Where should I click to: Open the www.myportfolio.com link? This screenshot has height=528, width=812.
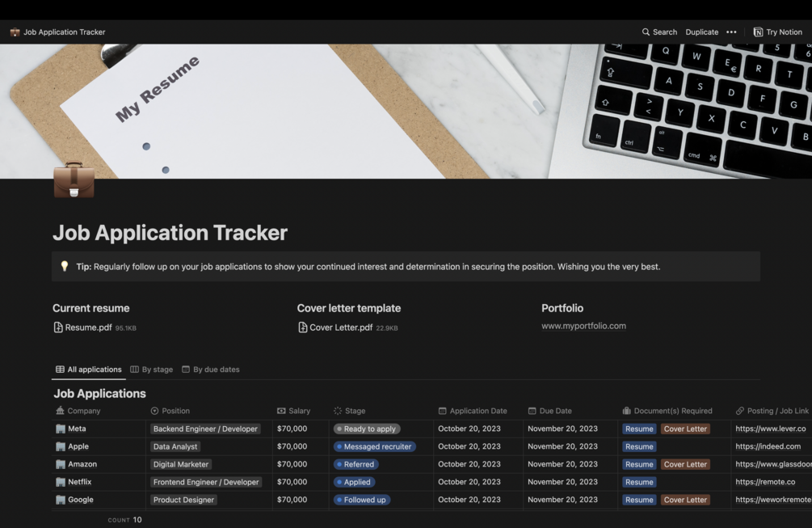[583, 326]
